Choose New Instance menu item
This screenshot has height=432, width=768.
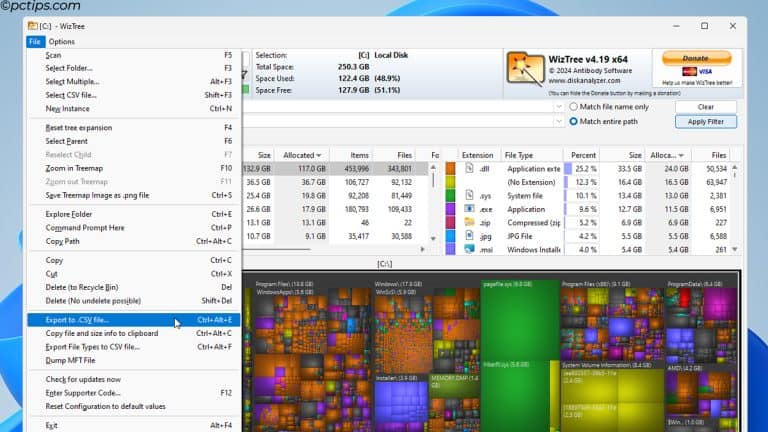point(134,109)
